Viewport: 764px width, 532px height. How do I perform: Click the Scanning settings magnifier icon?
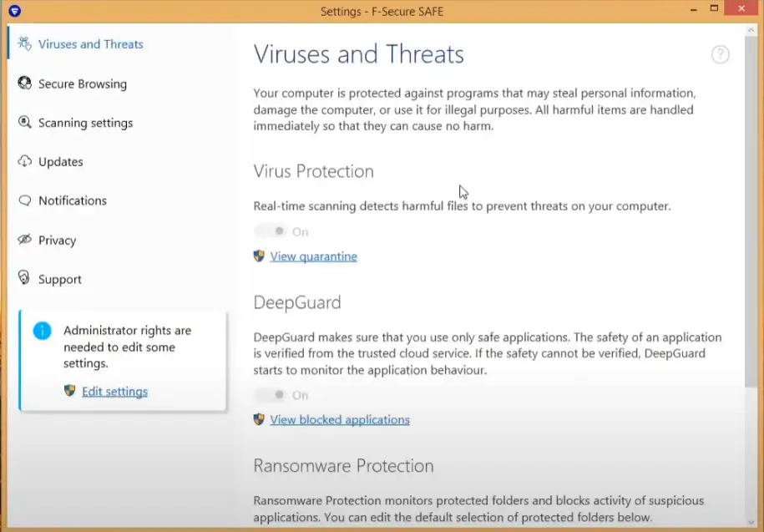click(x=24, y=123)
